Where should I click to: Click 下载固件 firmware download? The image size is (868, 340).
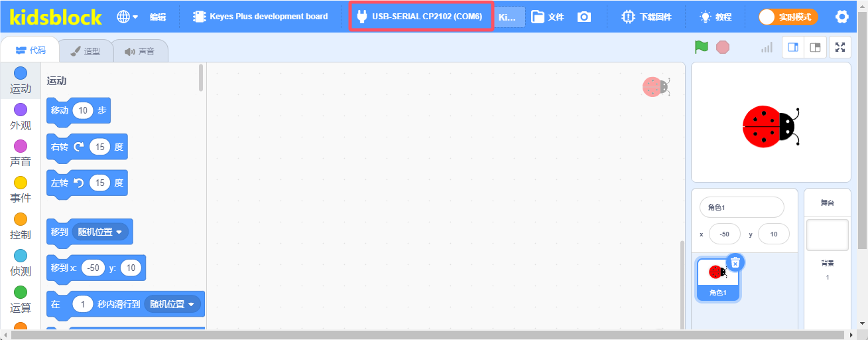point(647,17)
